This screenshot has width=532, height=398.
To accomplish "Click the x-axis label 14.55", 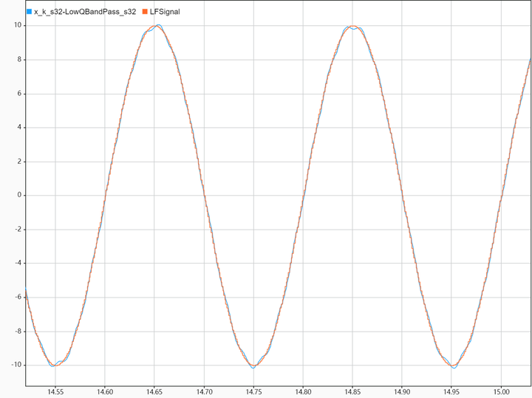I will (x=55, y=392).
